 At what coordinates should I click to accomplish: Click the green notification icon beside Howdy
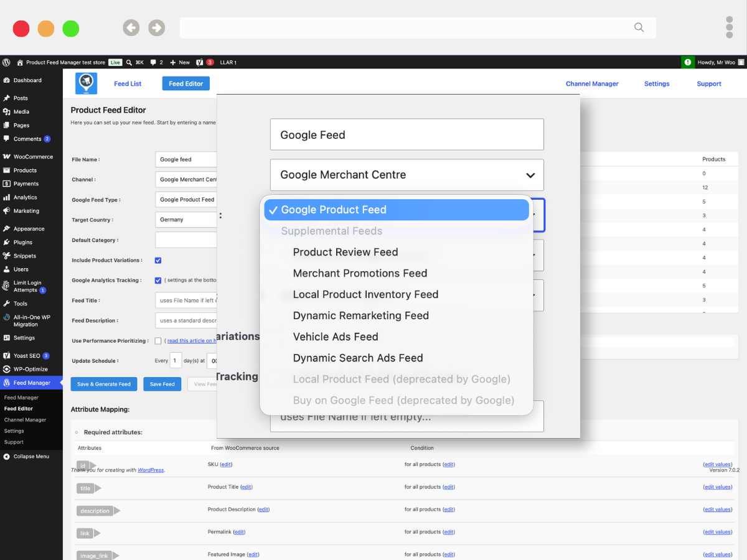point(688,62)
